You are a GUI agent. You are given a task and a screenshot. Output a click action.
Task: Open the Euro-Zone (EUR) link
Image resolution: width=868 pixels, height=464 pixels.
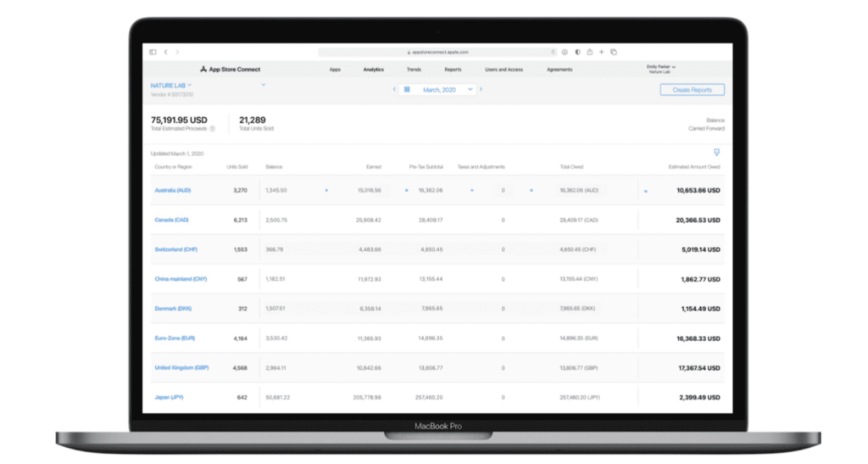175,338
